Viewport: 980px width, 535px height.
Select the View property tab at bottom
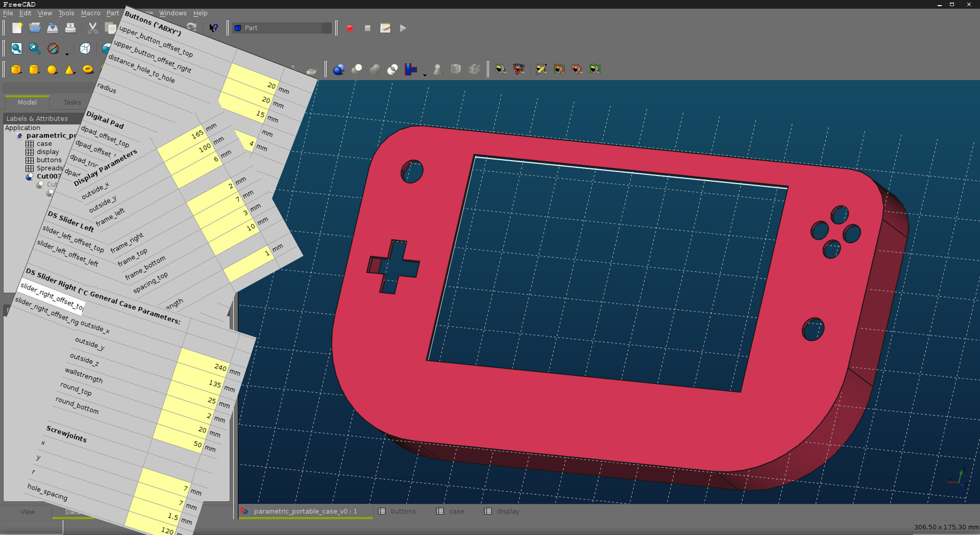coord(28,512)
